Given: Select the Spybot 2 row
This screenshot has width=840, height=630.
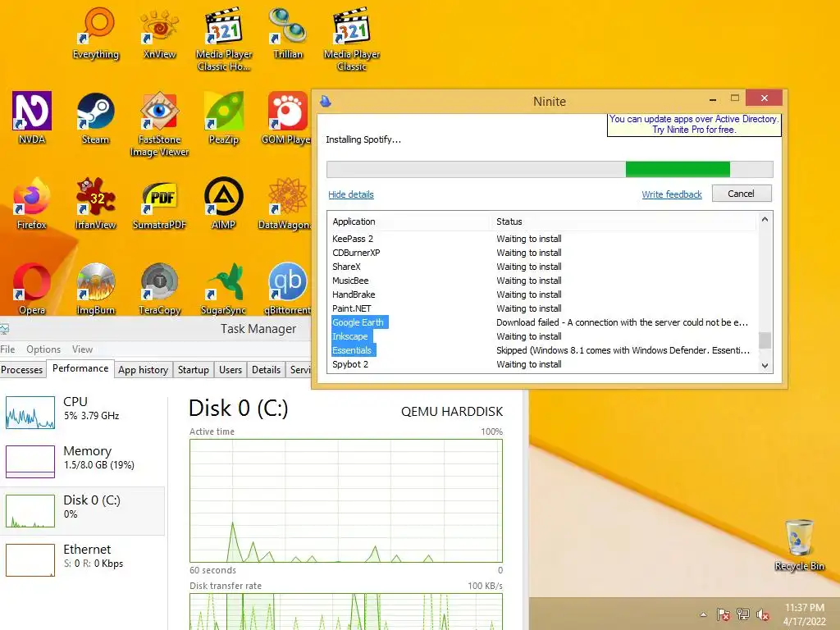Looking at the screenshot, I should coord(543,364).
